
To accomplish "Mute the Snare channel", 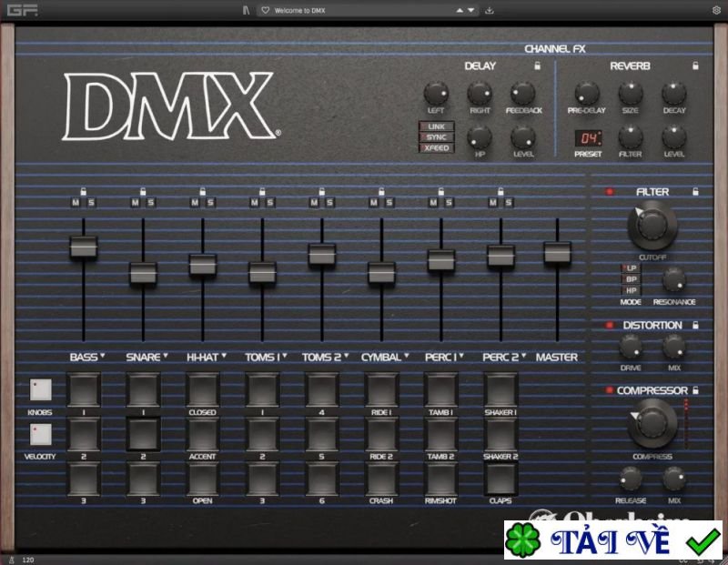I will (135, 202).
